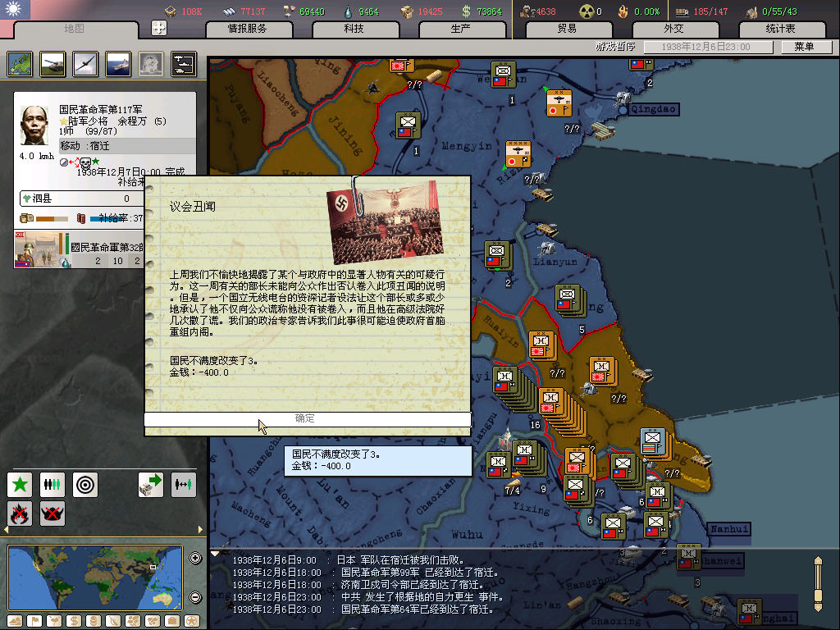
Task: Click the nuclear icon showing 0
Action: point(587,11)
